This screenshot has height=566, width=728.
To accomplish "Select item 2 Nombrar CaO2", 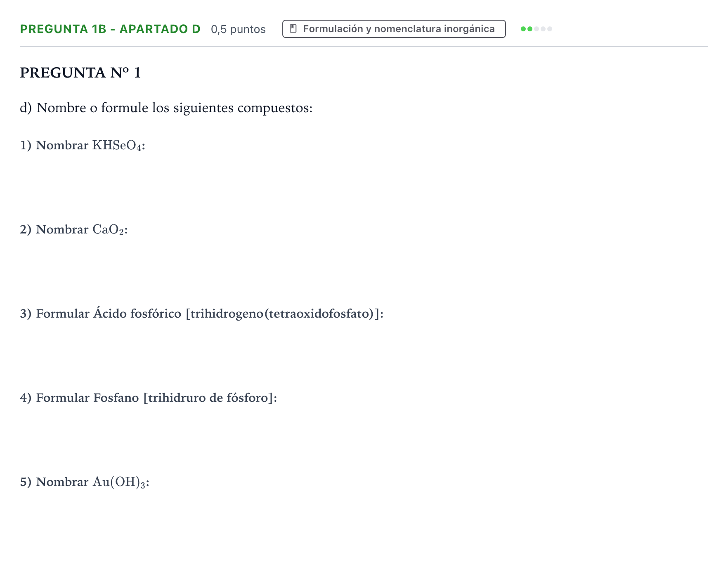I will tap(74, 230).
